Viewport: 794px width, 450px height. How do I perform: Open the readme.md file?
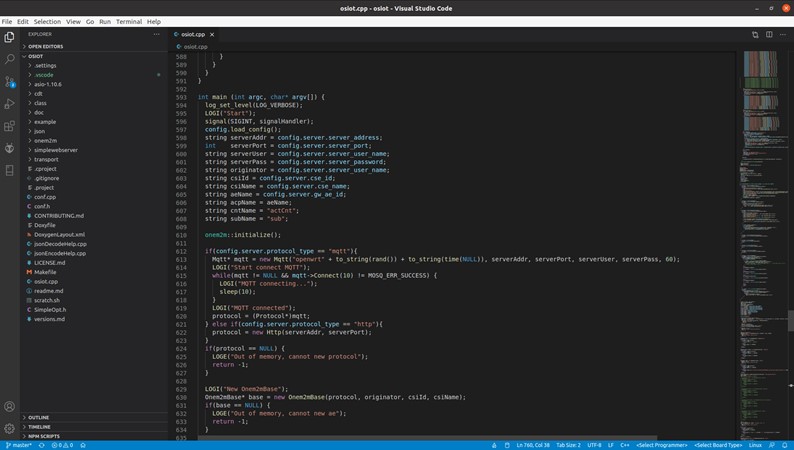(x=94, y=291)
